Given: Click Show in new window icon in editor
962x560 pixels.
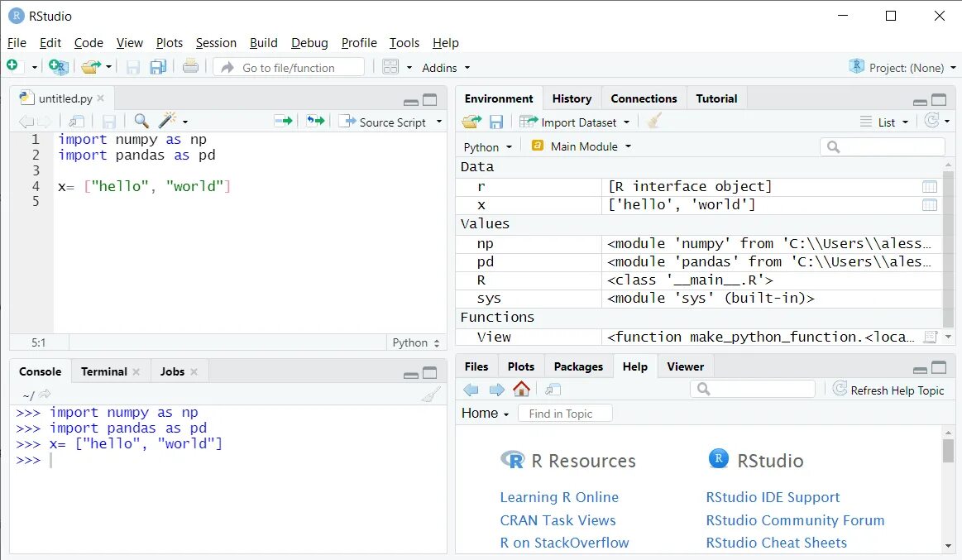Looking at the screenshot, I should click(x=77, y=121).
